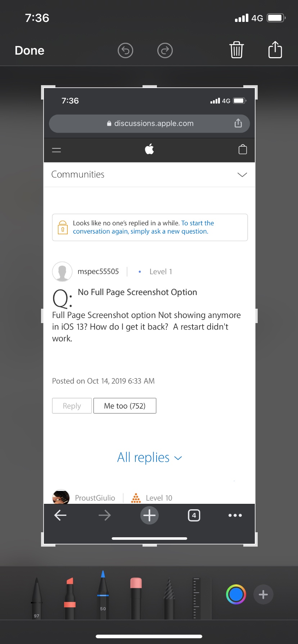Select the black pen tool

36,598
